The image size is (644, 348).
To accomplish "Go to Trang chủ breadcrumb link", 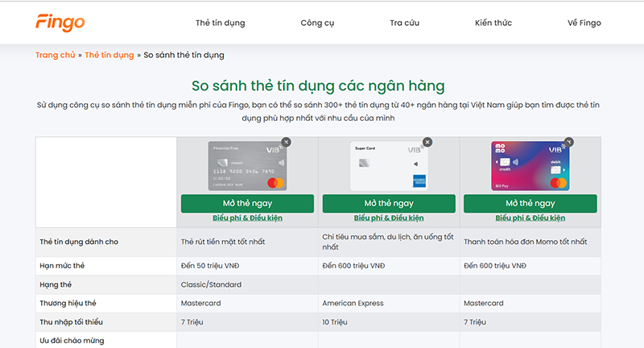I will tap(55, 55).
